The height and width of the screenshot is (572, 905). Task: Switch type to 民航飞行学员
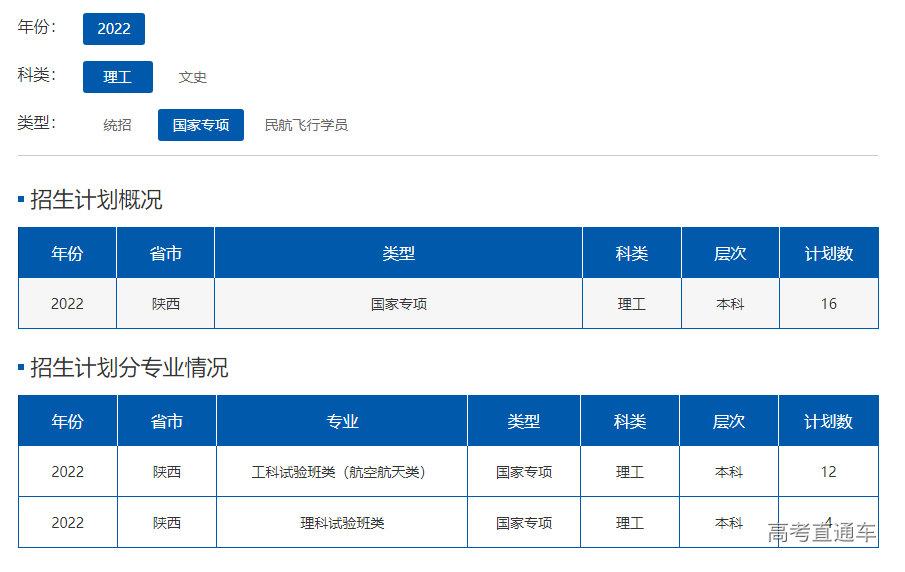[306, 125]
